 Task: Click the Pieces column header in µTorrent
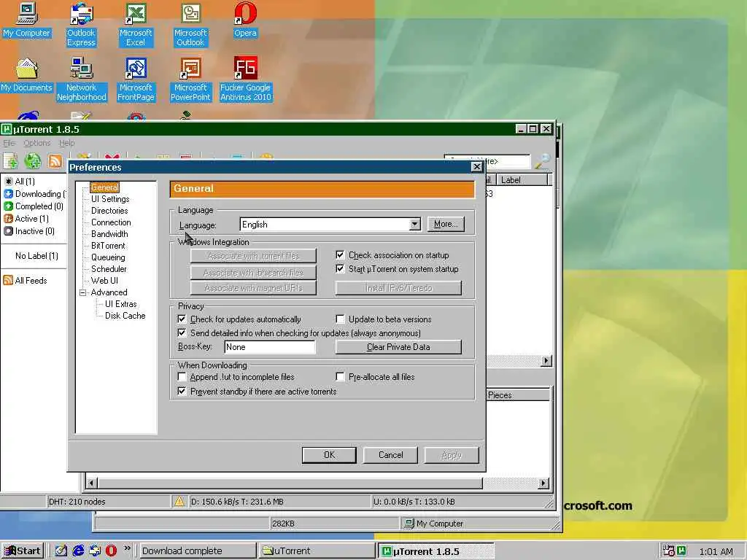pyautogui.click(x=518, y=394)
